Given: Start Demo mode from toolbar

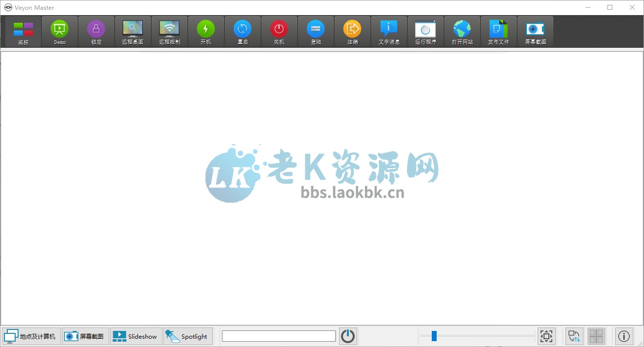Looking at the screenshot, I should [x=60, y=32].
